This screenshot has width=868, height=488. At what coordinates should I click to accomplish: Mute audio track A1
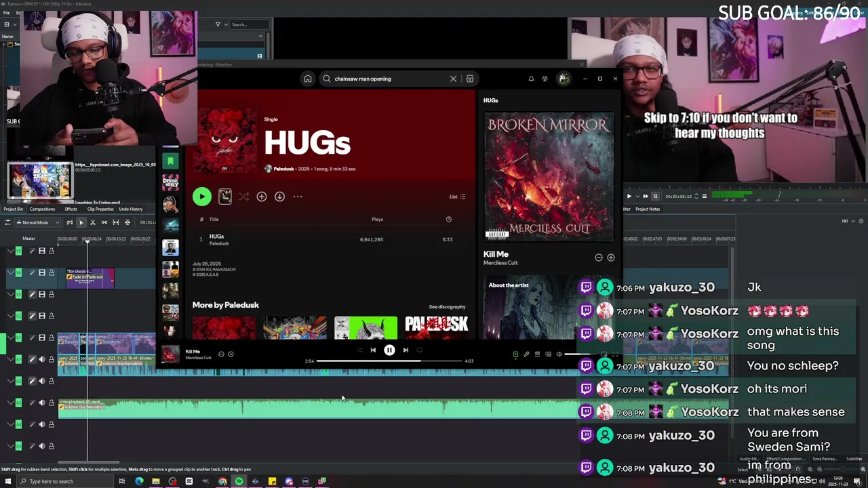41,359
